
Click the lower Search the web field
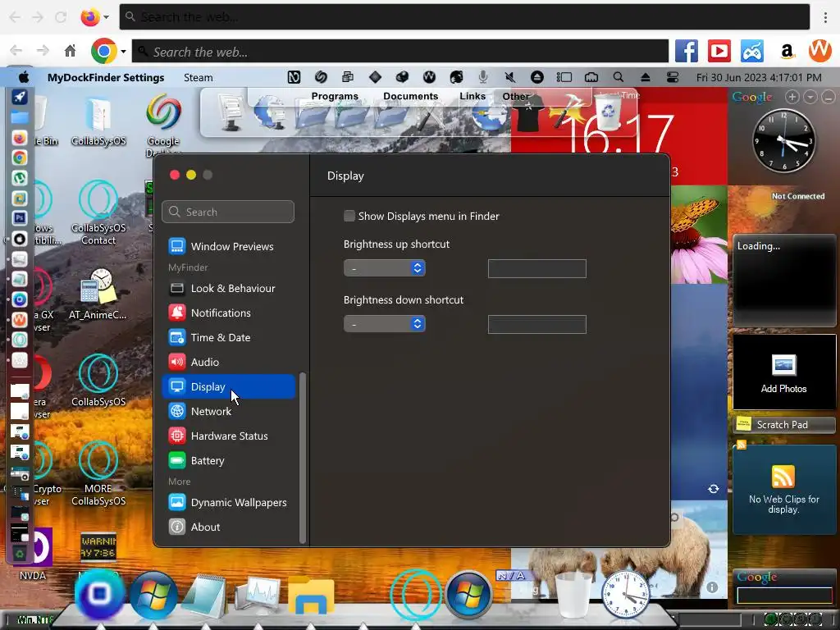click(399, 52)
